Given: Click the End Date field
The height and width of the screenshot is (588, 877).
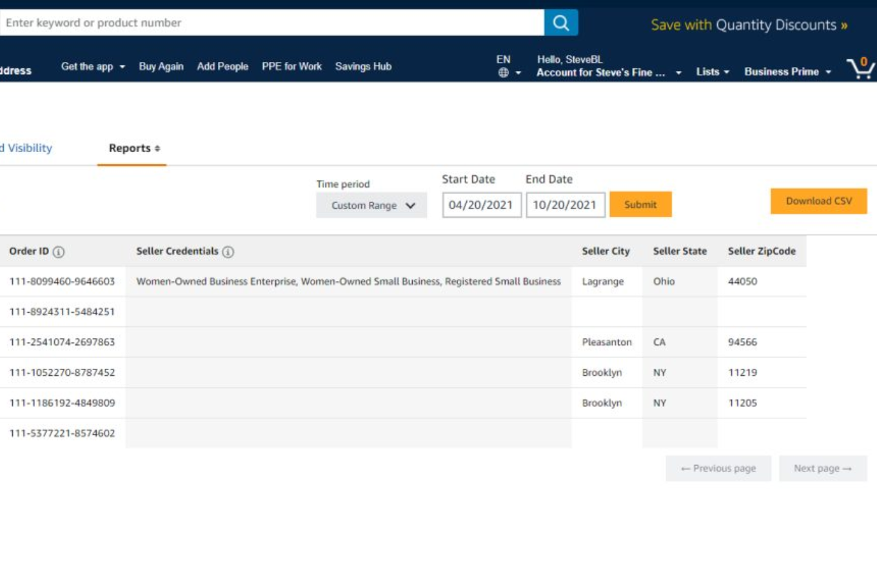Looking at the screenshot, I should 565,205.
